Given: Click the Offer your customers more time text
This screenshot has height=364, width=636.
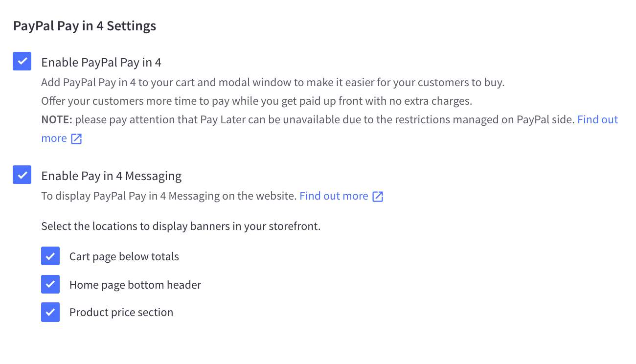Looking at the screenshot, I should coord(256,101).
